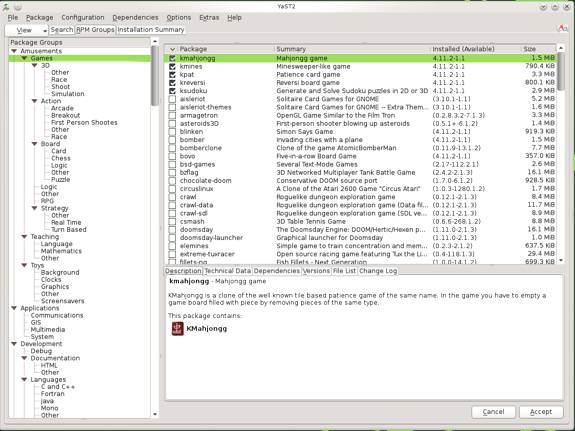Click the Accept button

click(541, 412)
